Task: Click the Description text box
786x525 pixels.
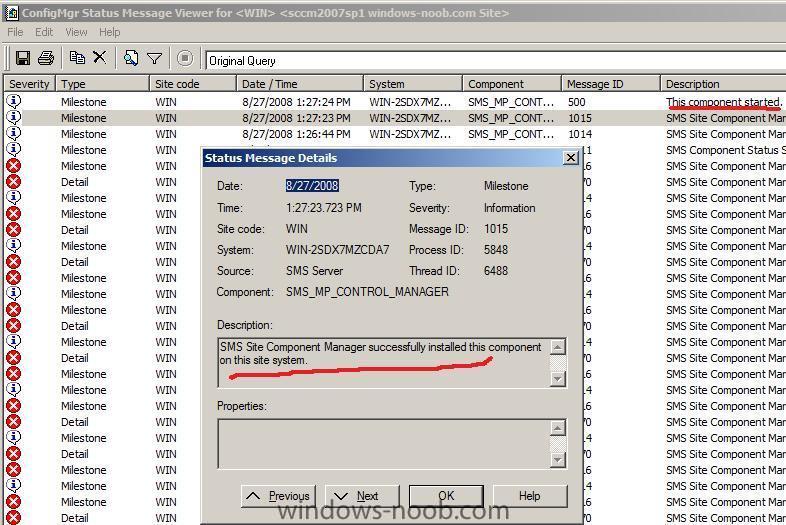Action: click(x=384, y=363)
